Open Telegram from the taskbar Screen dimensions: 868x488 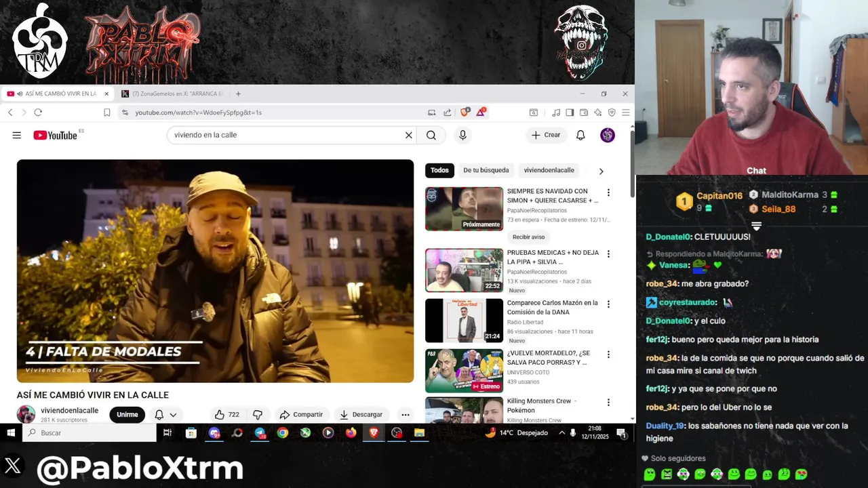[x=260, y=432]
